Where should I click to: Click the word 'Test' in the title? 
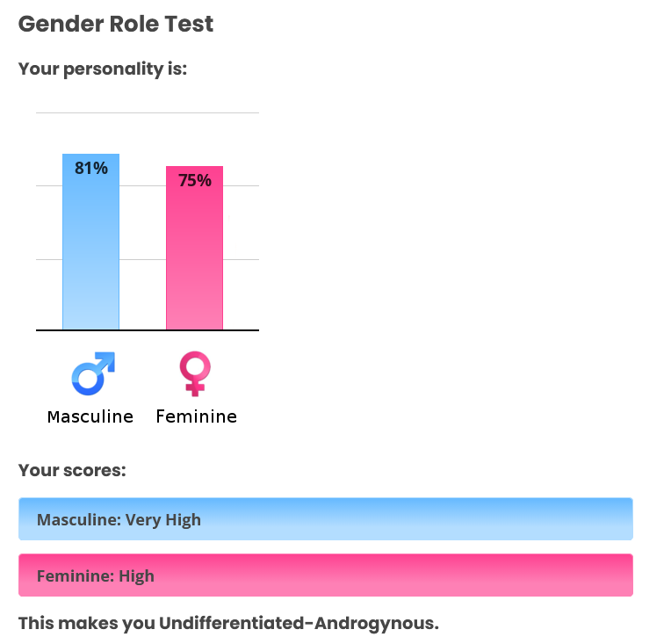point(189,24)
